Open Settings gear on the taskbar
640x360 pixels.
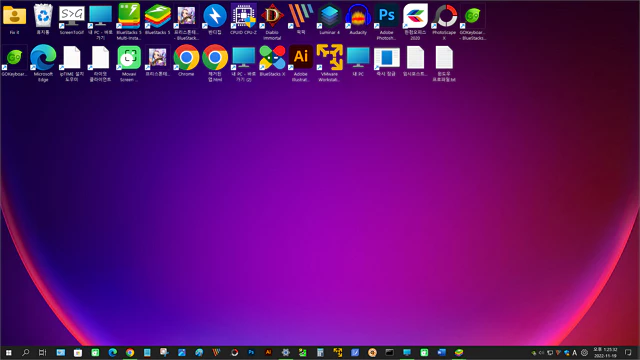point(286,352)
